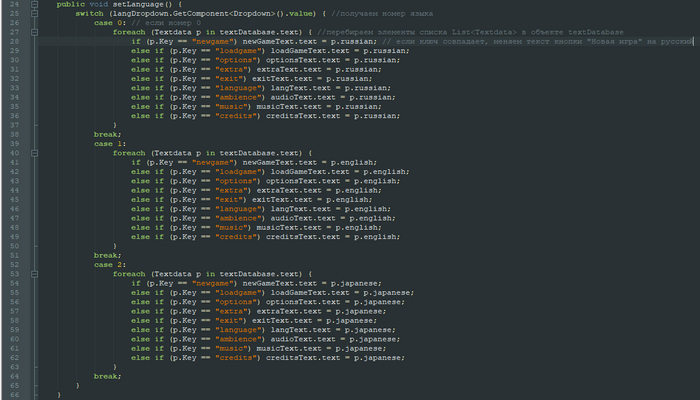Click the 'break;' statement on line 38
Image resolution: width=700 pixels, height=400 pixels.
click(x=107, y=134)
